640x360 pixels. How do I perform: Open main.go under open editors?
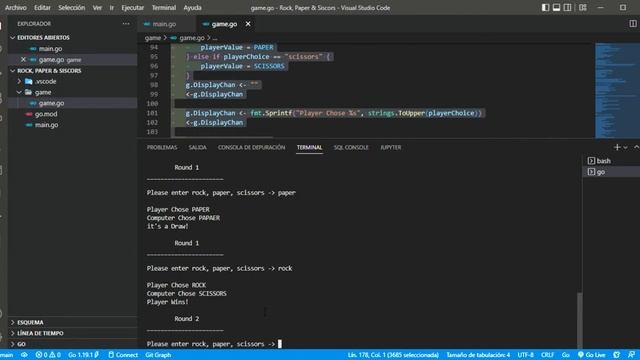pos(73,49)
